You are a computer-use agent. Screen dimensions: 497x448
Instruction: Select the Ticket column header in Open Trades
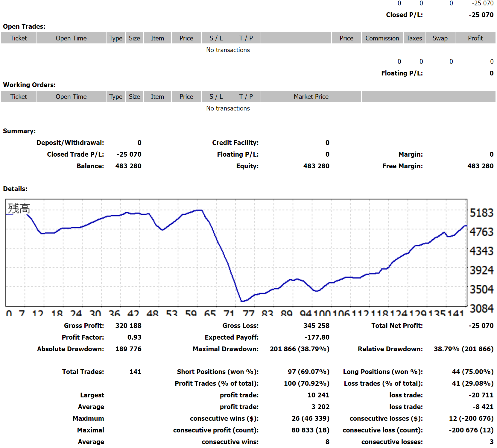(x=19, y=38)
